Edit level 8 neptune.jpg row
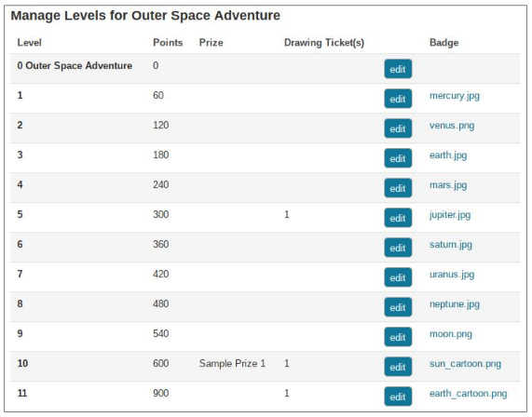The width and height of the screenshot is (532, 417). (x=398, y=307)
